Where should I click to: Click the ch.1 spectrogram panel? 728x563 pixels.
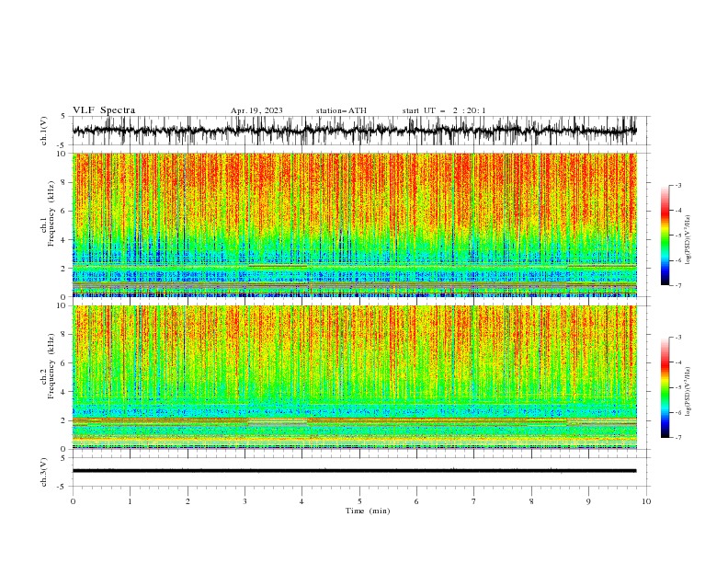(x=355, y=224)
